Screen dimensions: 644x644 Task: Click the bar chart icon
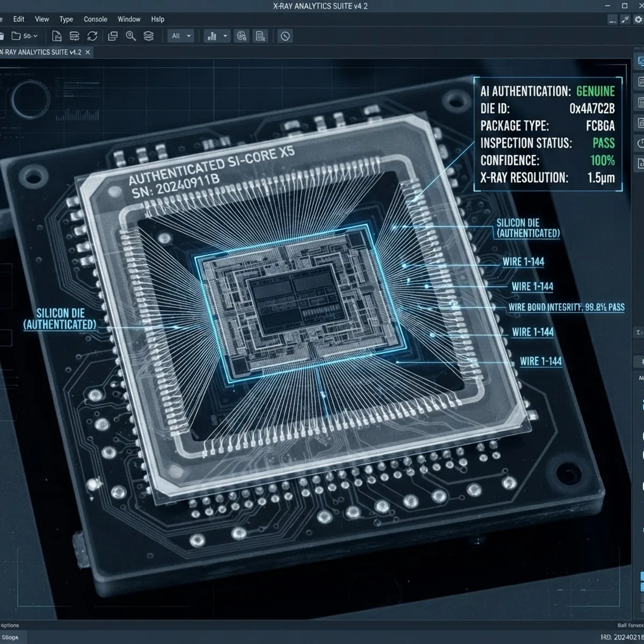tap(212, 36)
